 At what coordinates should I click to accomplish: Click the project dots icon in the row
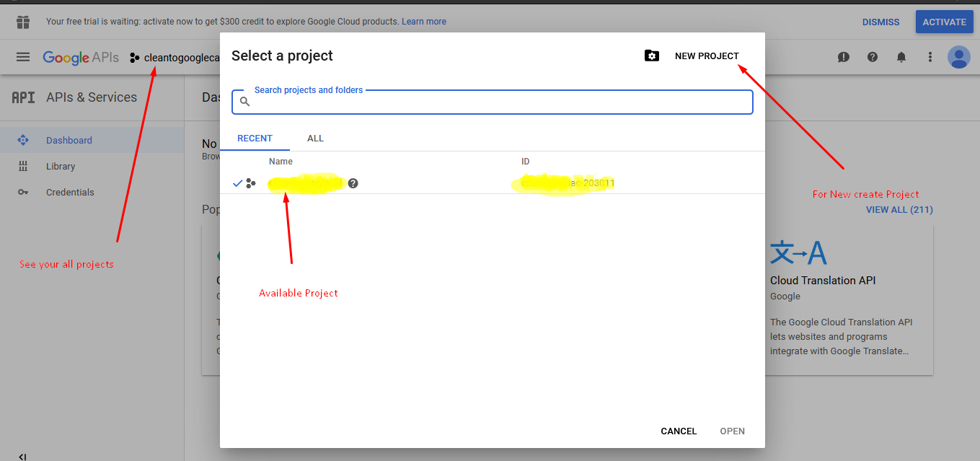(x=251, y=183)
